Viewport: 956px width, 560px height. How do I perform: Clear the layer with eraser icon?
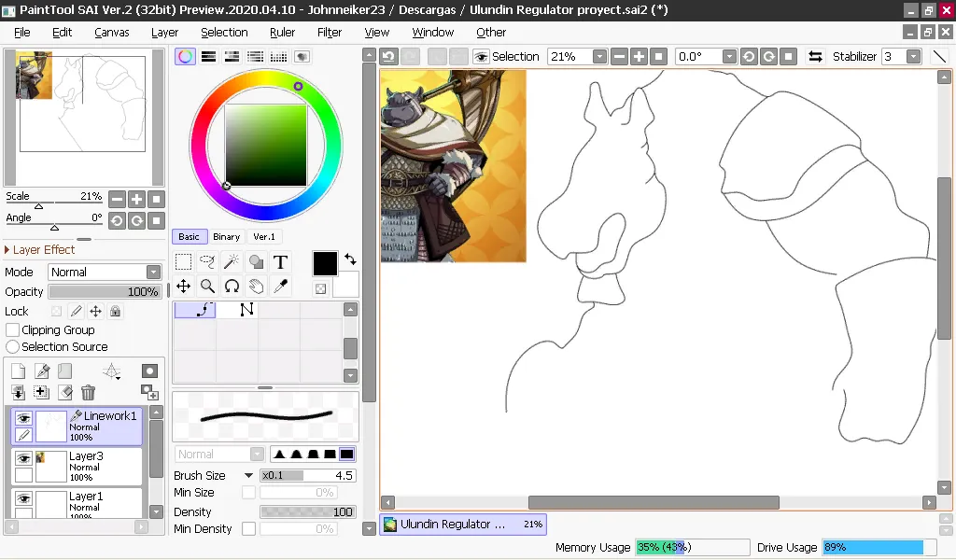point(65,392)
